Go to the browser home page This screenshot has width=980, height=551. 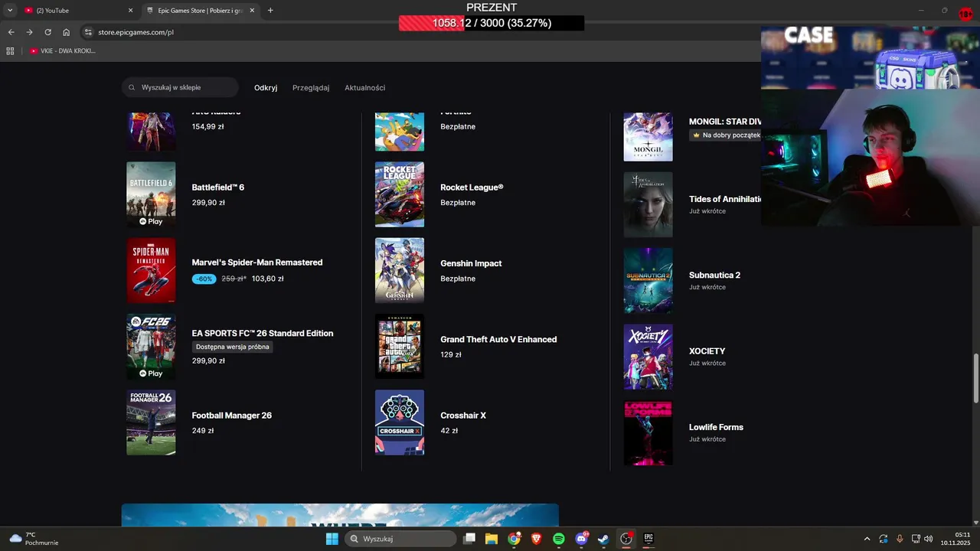[x=67, y=32]
